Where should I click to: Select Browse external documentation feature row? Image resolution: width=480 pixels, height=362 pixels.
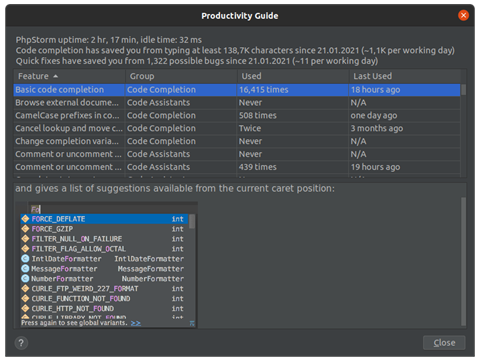(x=237, y=103)
